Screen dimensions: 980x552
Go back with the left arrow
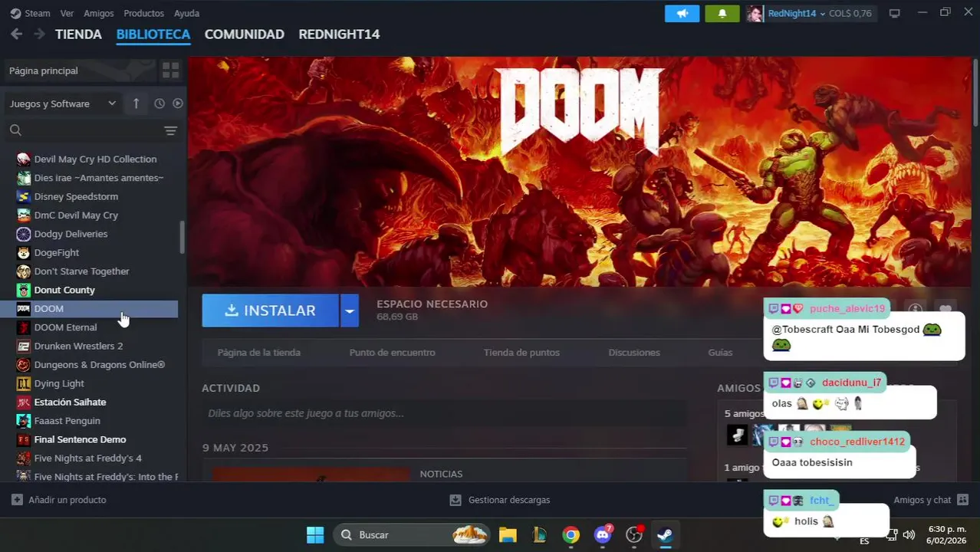coord(16,34)
